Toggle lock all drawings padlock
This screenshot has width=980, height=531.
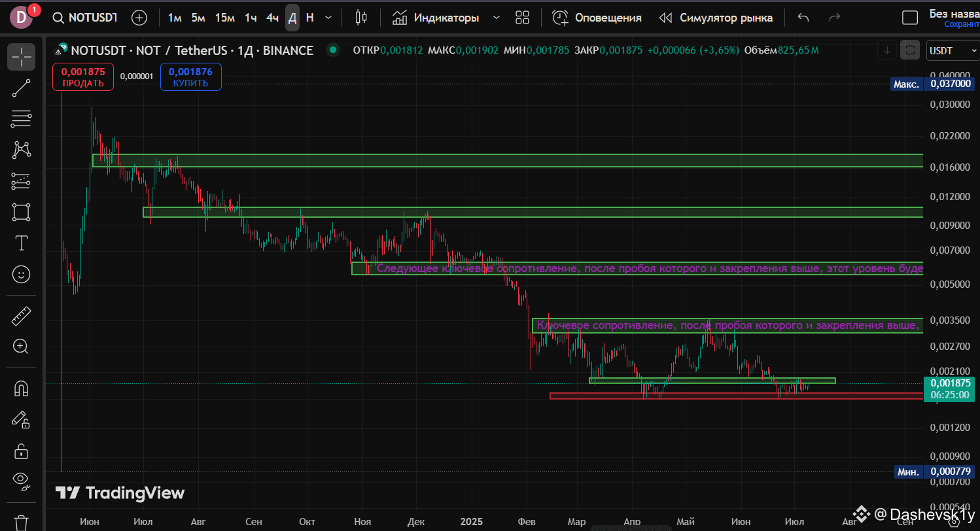pyautogui.click(x=21, y=451)
